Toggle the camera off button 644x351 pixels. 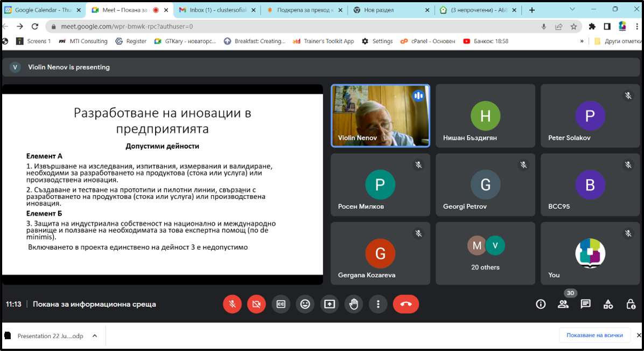coord(256,304)
